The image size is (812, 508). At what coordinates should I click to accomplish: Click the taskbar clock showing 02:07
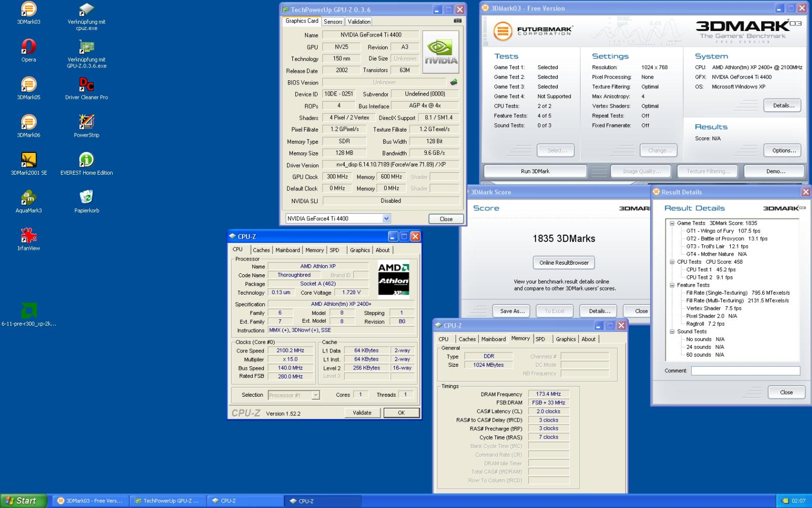point(798,501)
